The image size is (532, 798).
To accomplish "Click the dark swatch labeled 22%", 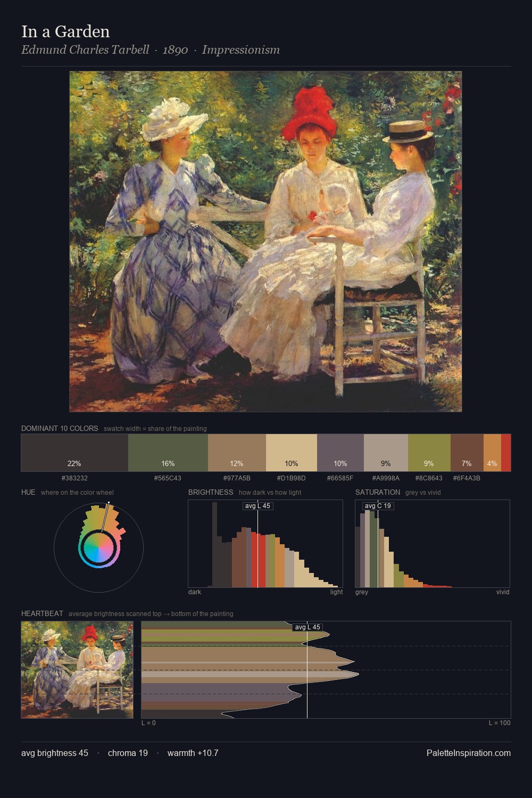I will click(74, 453).
